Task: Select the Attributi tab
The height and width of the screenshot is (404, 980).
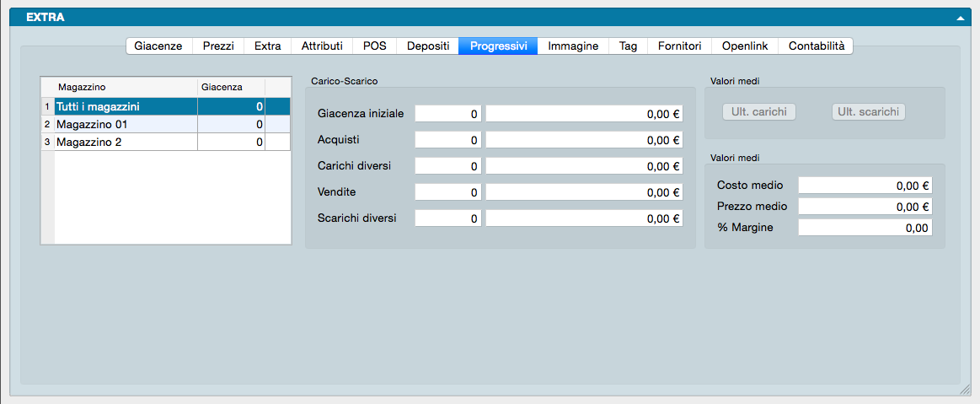Action: coord(322,46)
